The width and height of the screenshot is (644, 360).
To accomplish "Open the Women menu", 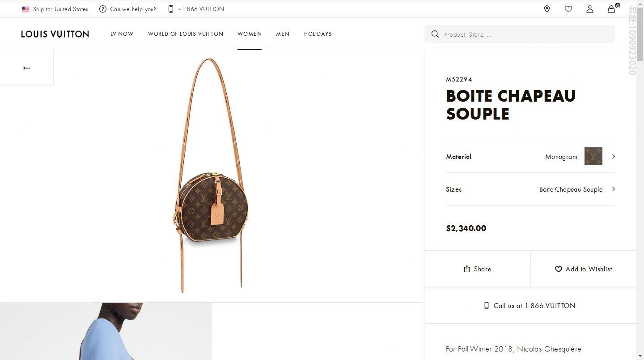I will click(250, 34).
